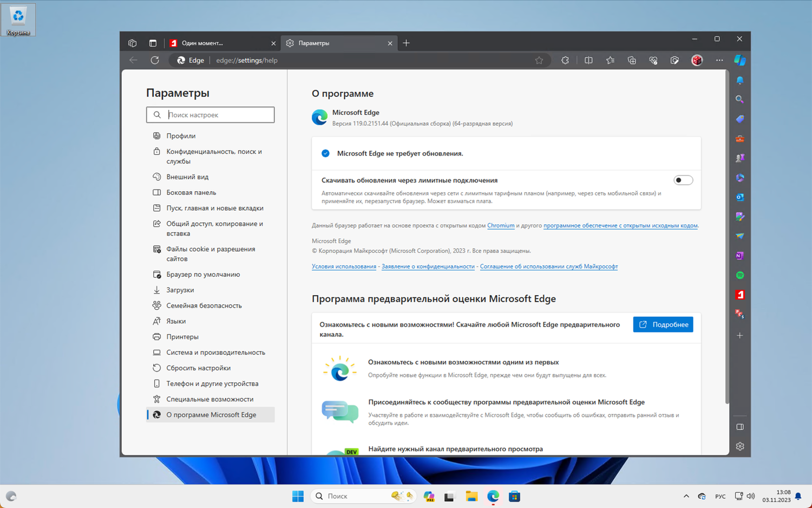Click the Подробнее button
This screenshot has height=508, width=812.
tap(663, 324)
